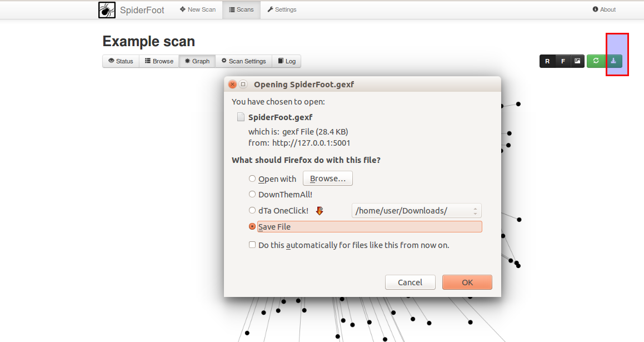The image size is (644, 342).
Task: Refresh the graph with green button
Action: 596,61
